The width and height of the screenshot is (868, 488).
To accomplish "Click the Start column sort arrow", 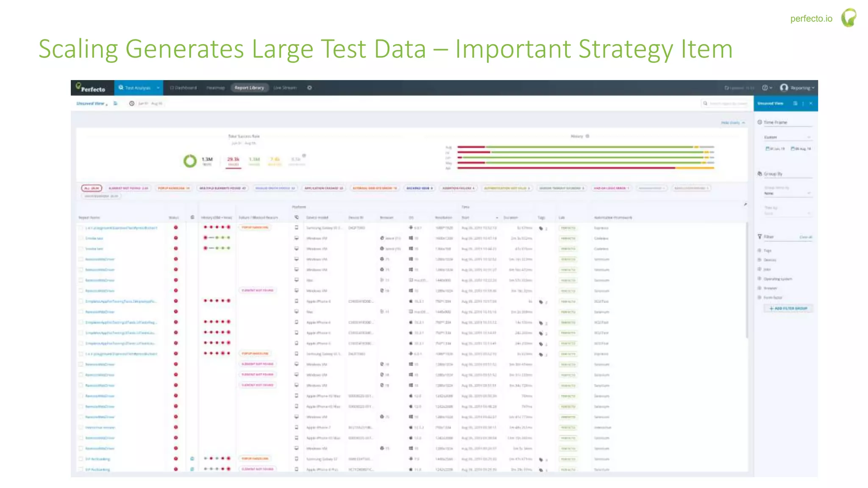I will point(497,218).
